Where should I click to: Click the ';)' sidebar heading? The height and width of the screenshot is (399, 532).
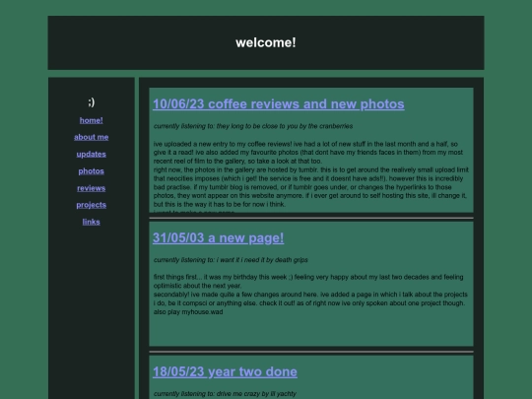[x=91, y=101]
